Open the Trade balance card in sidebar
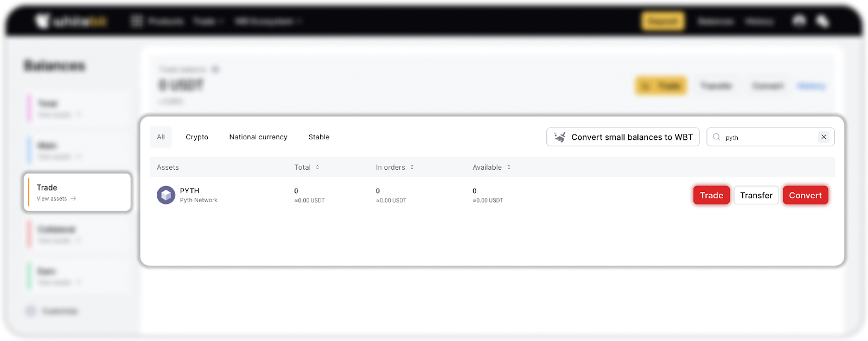The height and width of the screenshot is (341, 868). 78,192
